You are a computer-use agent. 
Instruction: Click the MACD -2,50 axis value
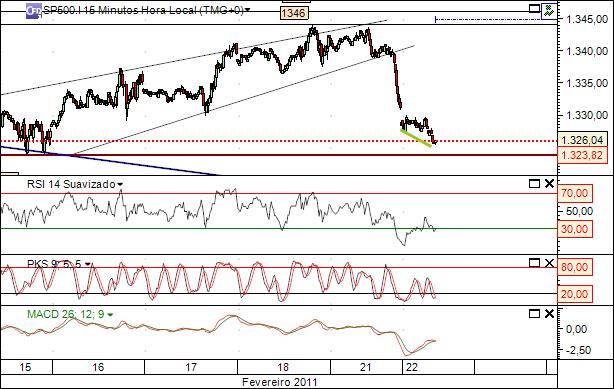click(x=579, y=350)
